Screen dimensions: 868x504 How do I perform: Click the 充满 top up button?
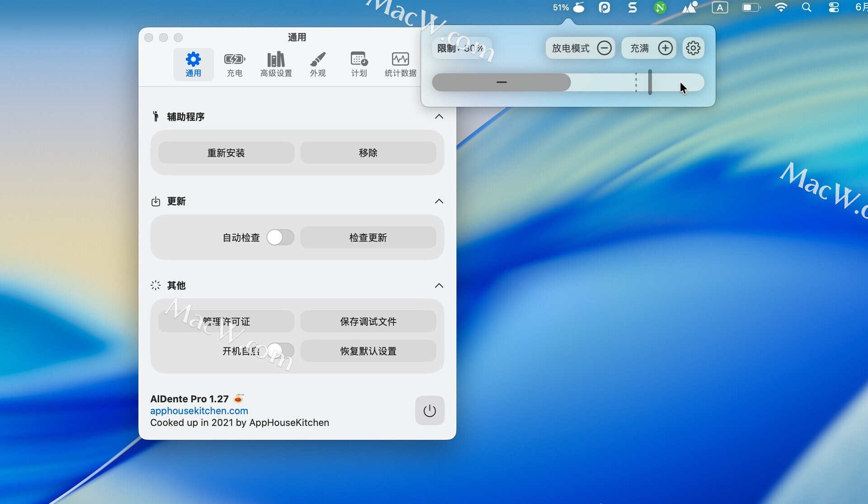point(649,48)
